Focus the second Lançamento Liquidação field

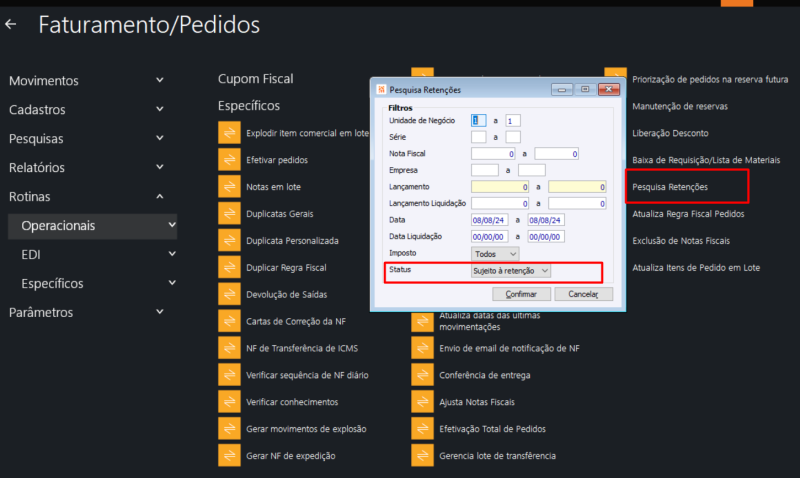[577, 204]
